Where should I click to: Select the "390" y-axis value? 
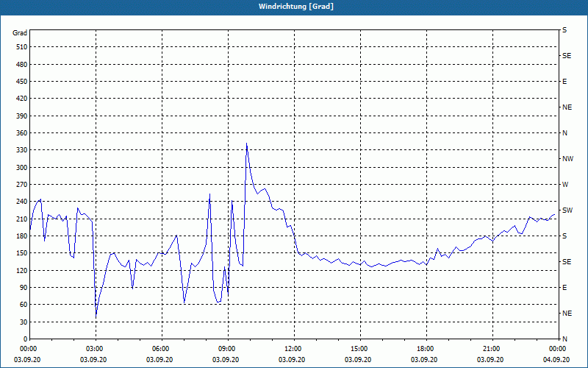pyautogui.click(x=22, y=116)
